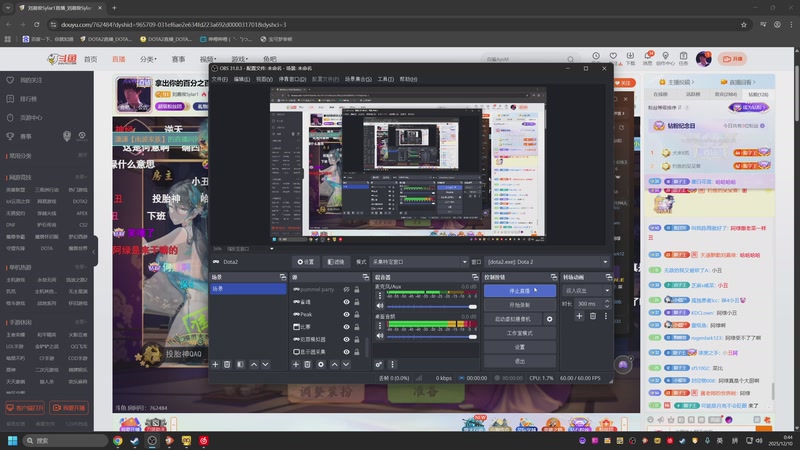Viewport: 800px width, 450px height.
Task: Expand Douyu 视频 navigation dropdown
Action: coord(208,59)
